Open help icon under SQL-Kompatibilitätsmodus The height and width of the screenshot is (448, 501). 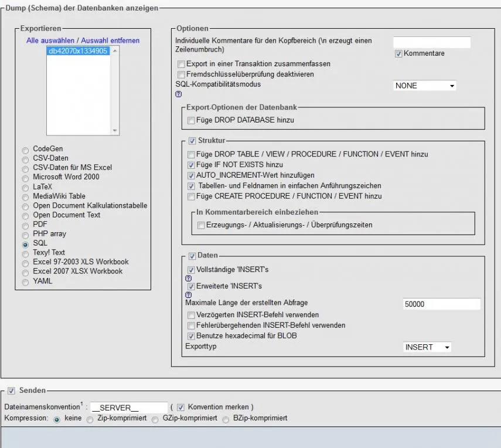[178, 94]
